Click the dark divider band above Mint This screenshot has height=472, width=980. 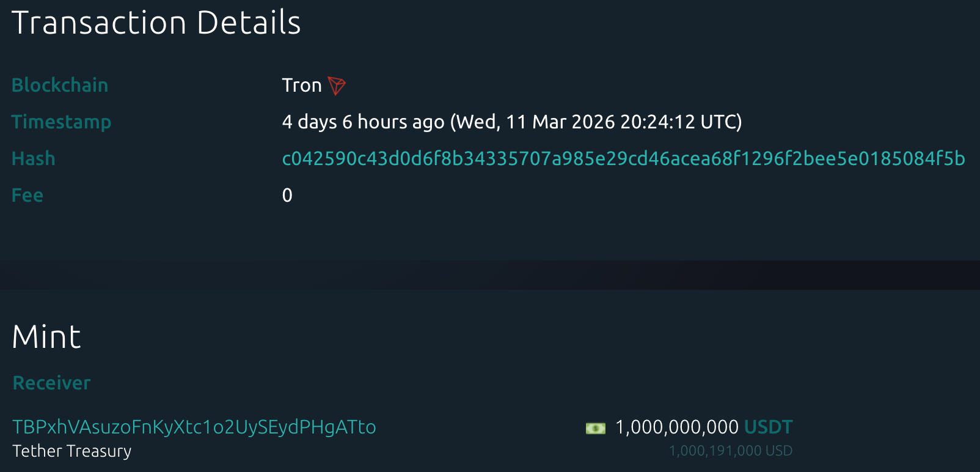tap(490, 275)
